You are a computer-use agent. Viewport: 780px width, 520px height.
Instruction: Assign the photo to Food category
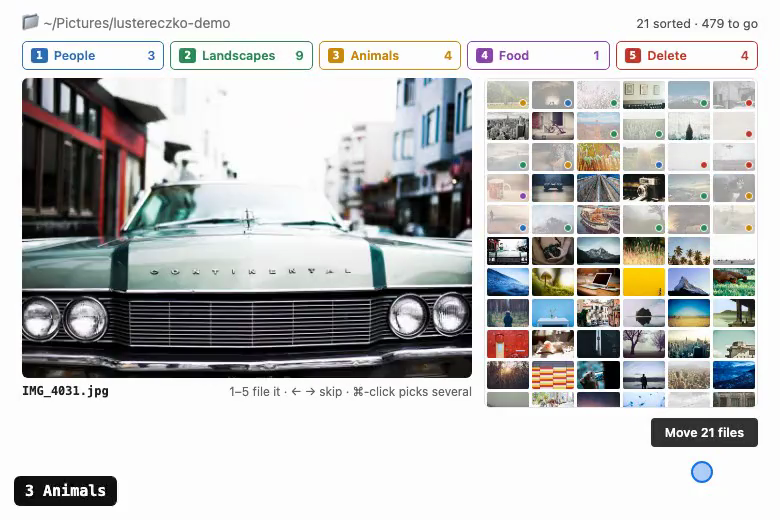(538, 56)
